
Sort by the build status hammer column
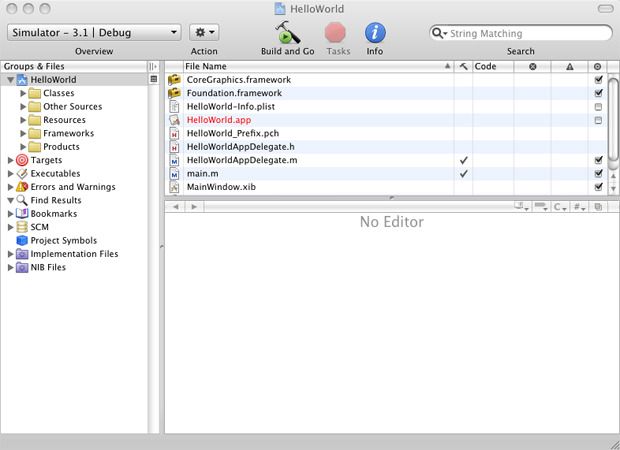pos(463,66)
